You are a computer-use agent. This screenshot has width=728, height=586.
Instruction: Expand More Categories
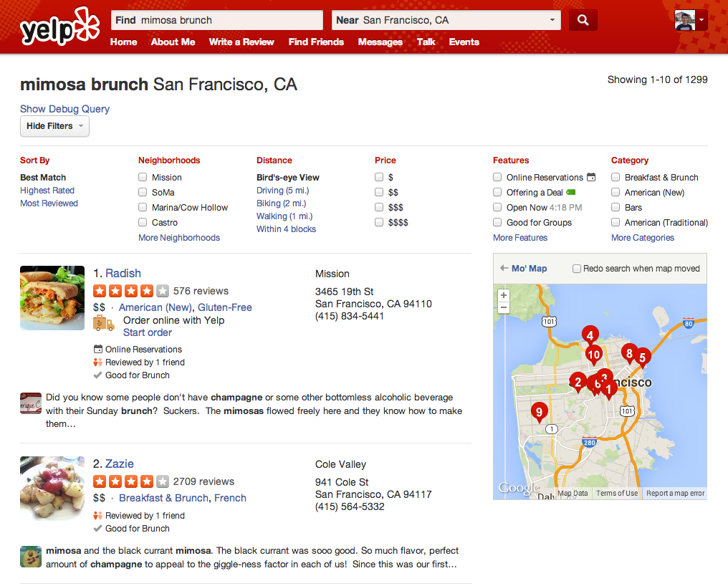pos(643,238)
